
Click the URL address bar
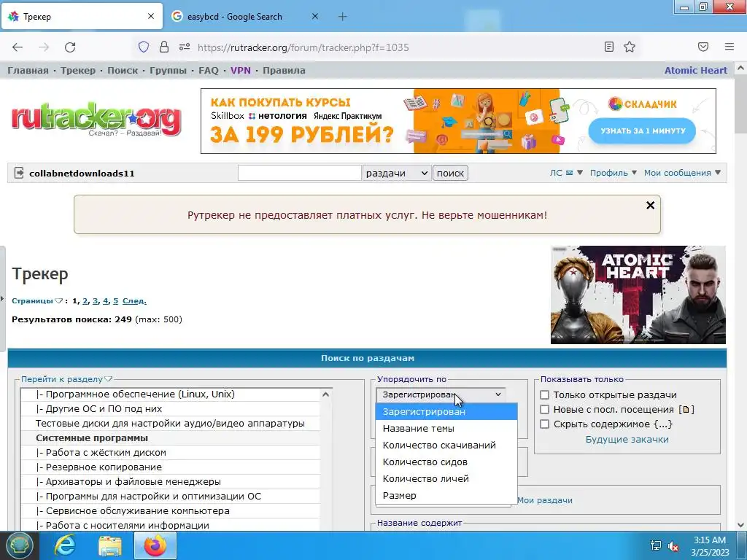[303, 47]
